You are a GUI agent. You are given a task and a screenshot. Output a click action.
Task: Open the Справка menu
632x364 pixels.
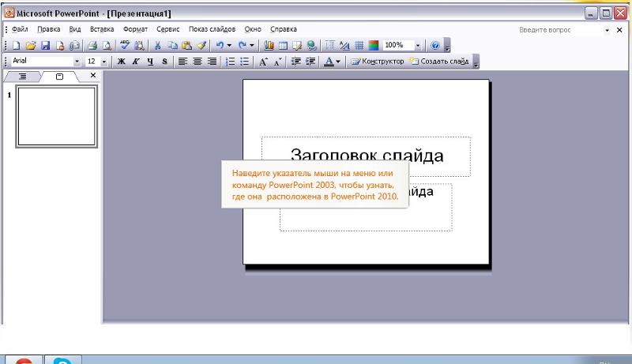click(284, 29)
